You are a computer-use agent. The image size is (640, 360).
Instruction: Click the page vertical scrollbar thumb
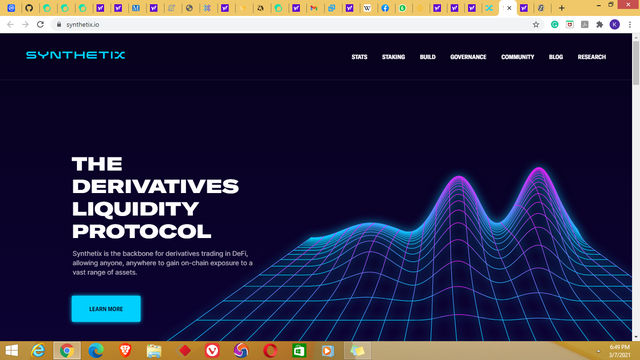[636, 62]
